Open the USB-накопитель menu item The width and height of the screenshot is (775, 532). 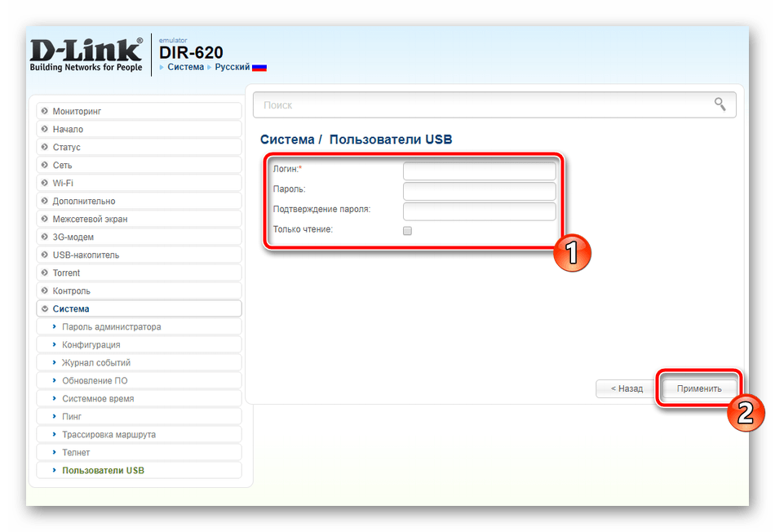coord(139,255)
